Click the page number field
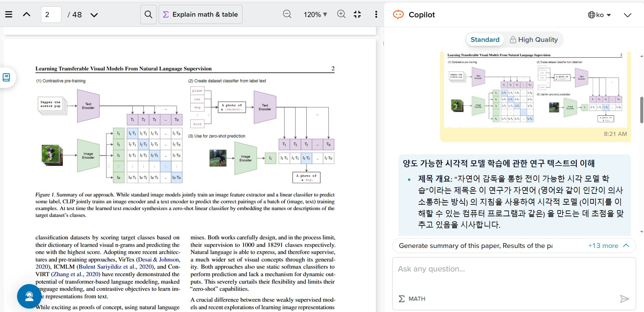 click(x=51, y=15)
